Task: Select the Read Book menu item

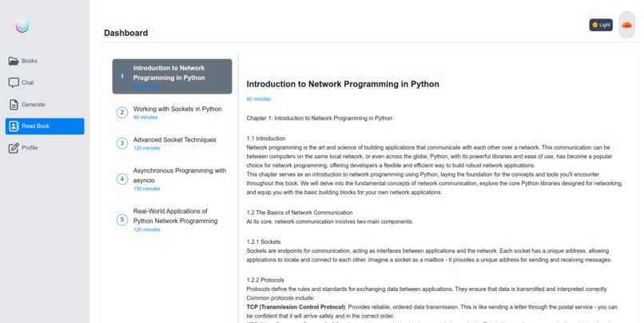Action: [45, 126]
